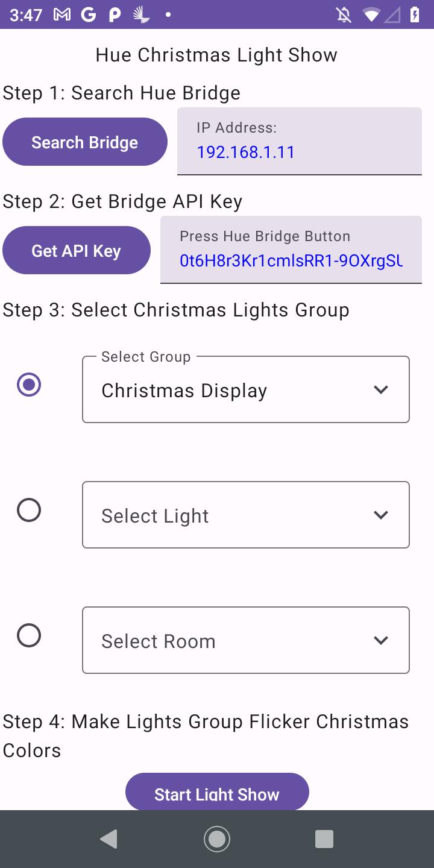Select the radio button beside Select Light
This screenshot has height=868, width=434.
click(29, 510)
